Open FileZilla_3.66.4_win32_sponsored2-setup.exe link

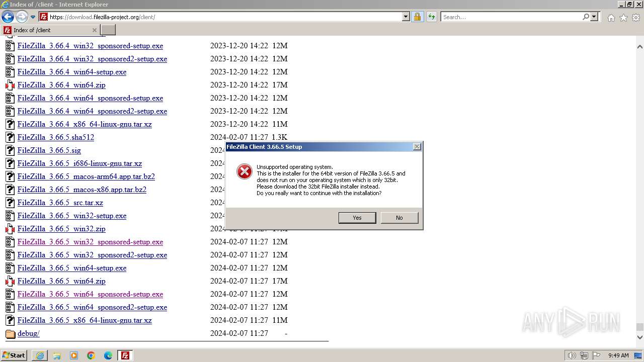coord(92,59)
